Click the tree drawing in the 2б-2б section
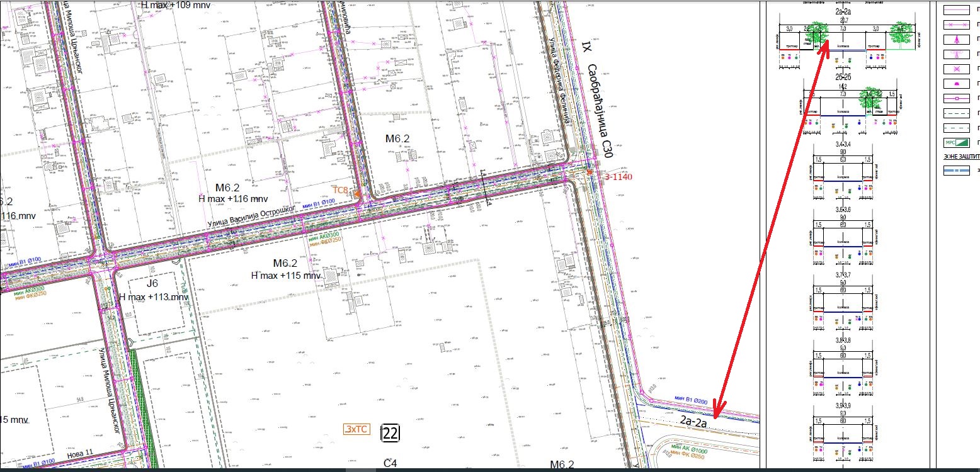Screen dimensions: 980x472 pyautogui.click(x=870, y=101)
